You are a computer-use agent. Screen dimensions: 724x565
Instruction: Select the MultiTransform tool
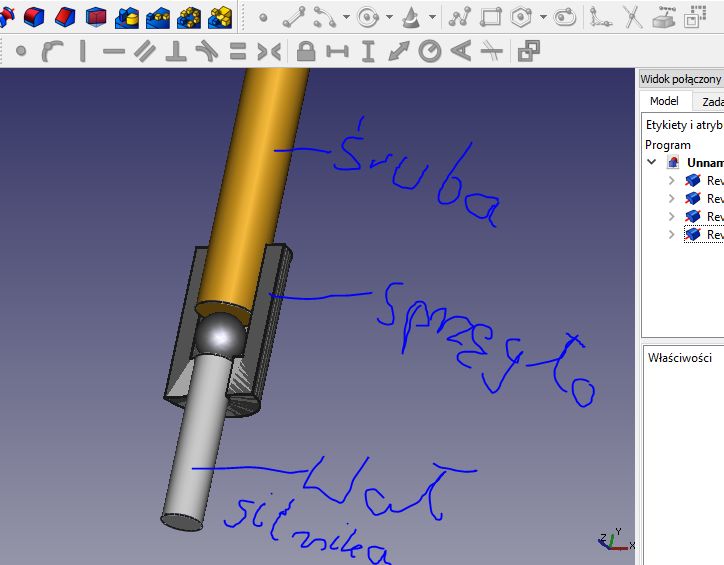[220, 18]
